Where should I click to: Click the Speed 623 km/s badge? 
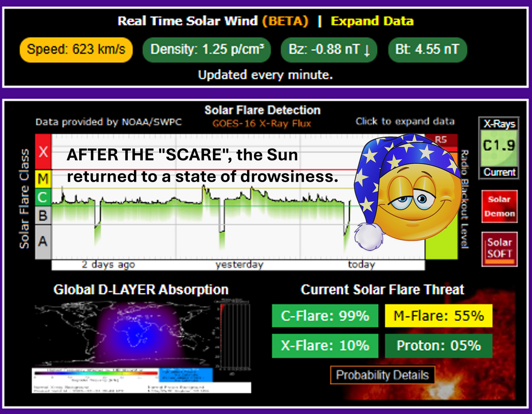click(x=76, y=50)
